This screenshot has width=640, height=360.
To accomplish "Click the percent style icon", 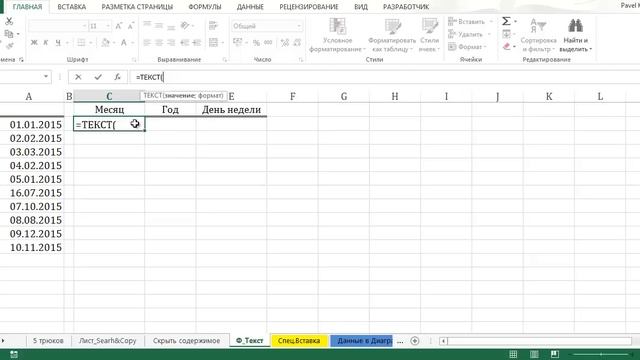I will (256, 42).
